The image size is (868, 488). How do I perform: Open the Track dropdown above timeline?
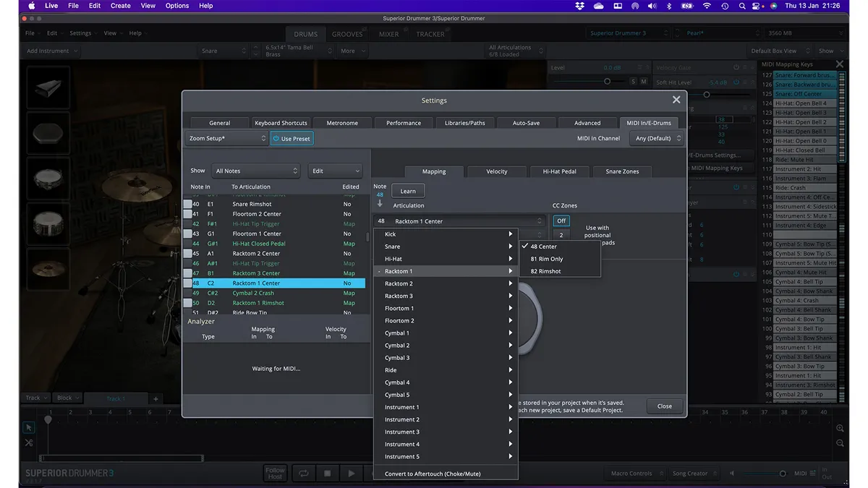36,398
